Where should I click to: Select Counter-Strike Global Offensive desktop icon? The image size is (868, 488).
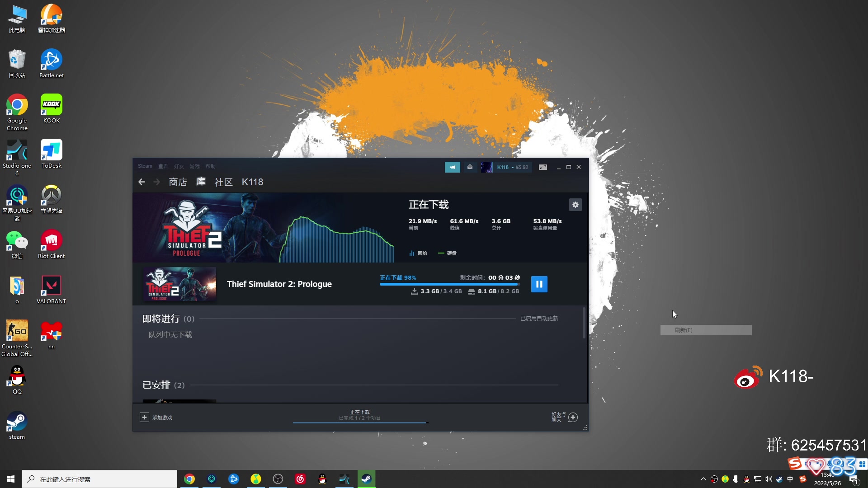pyautogui.click(x=17, y=338)
